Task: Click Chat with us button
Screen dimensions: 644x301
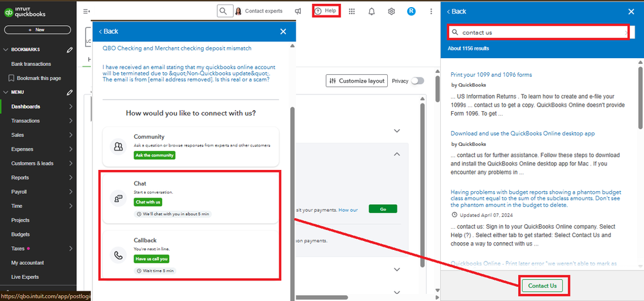Action: coord(148,202)
